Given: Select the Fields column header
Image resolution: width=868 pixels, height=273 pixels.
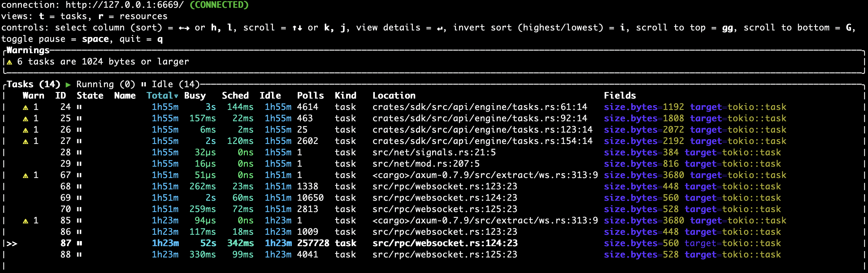Looking at the screenshot, I should 620,96.
